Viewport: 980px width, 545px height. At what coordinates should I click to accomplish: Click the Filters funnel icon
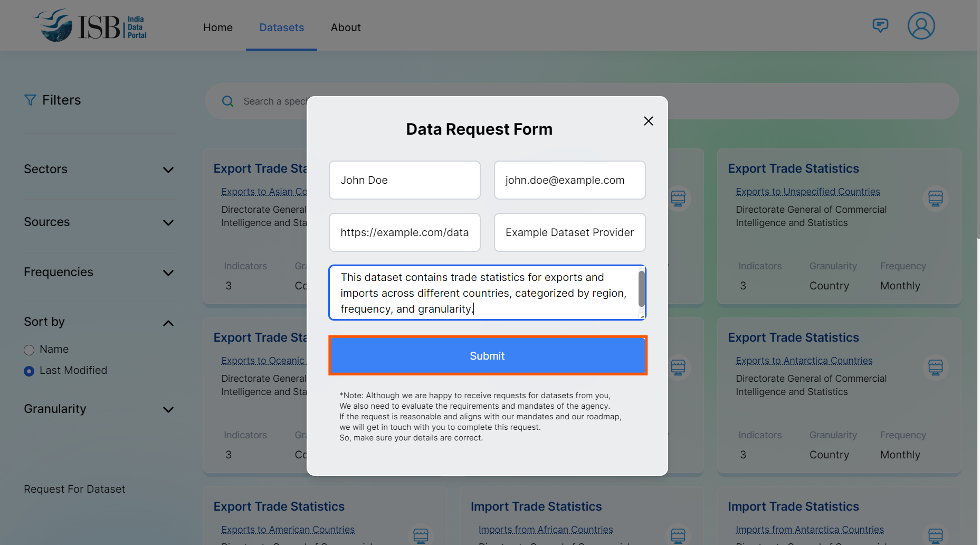point(30,100)
